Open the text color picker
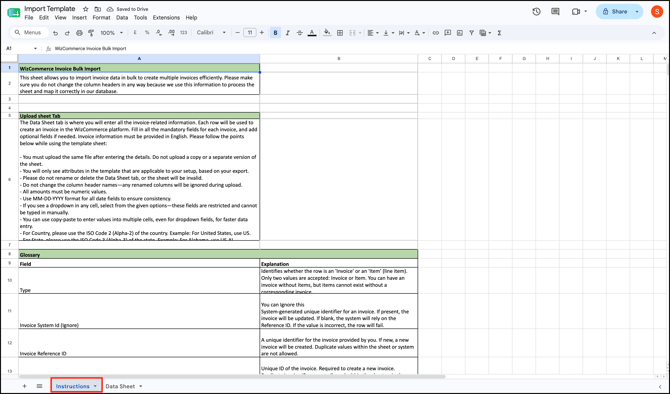This screenshot has width=670, height=394. point(312,33)
